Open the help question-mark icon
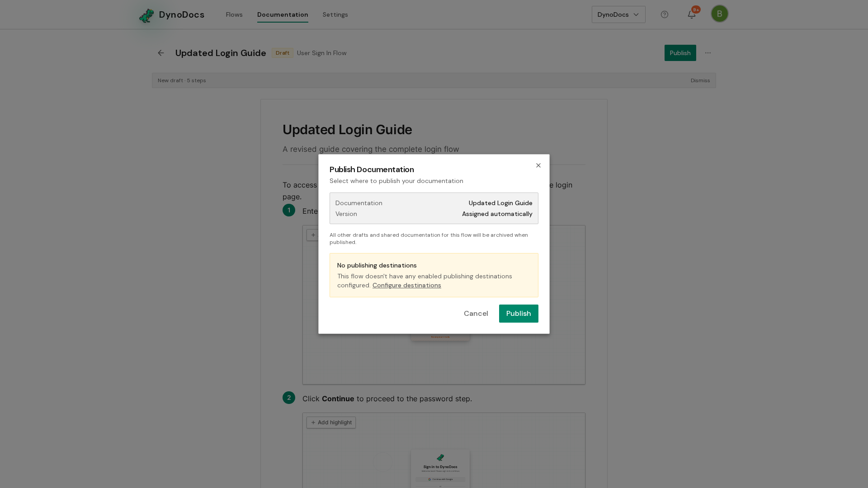Image resolution: width=868 pixels, height=488 pixels. click(x=665, y=14)
